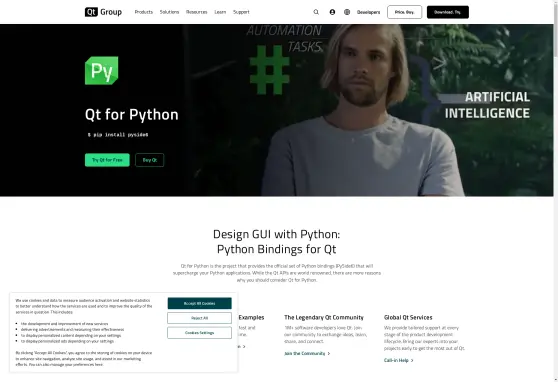Viewport: 558px width, 382px height.
Task: Click the Global Qt Services heading
Action: (x=408, y=317)
